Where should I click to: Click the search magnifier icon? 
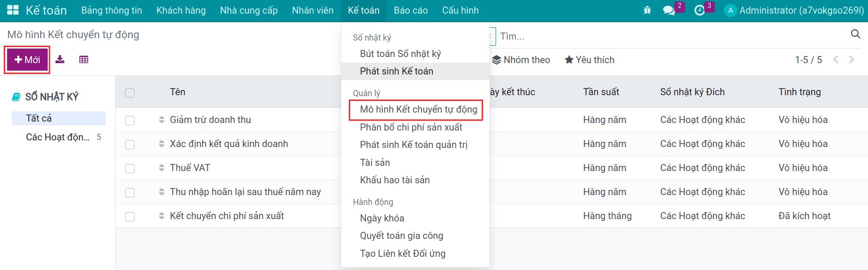pyautogui.click(x=855, y=34)
